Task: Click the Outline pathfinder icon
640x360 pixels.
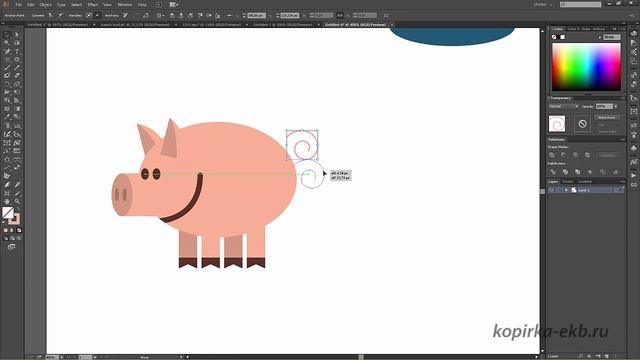Action: [602, 172]
